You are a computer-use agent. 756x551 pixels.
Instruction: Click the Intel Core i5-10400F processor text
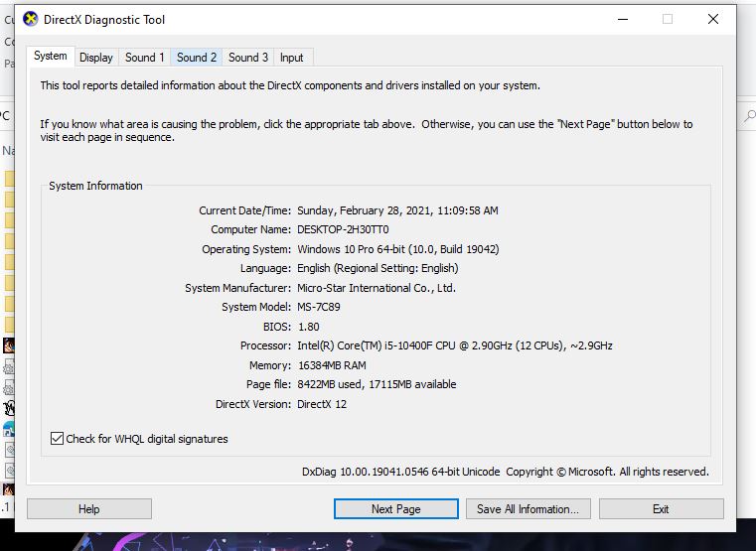point(455,345)
